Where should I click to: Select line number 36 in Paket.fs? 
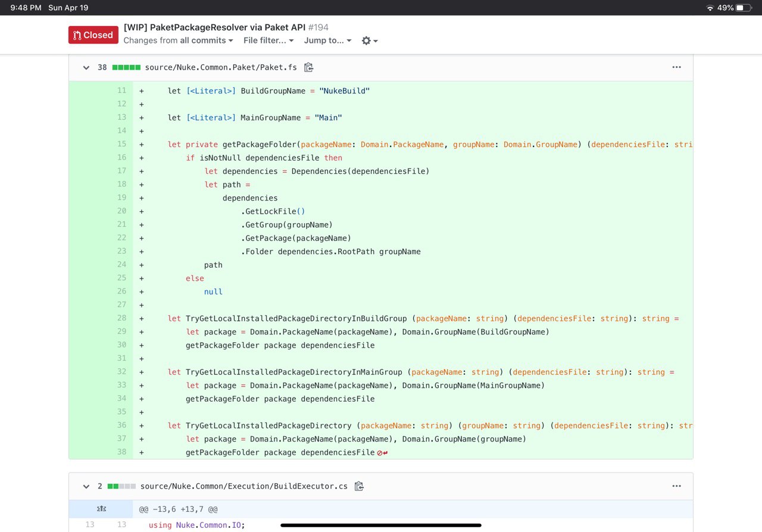tap(121, 425)
